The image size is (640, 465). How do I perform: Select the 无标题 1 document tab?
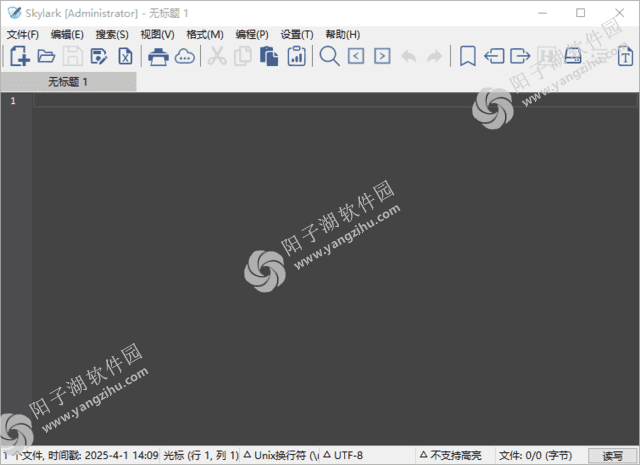click(68, 82)
